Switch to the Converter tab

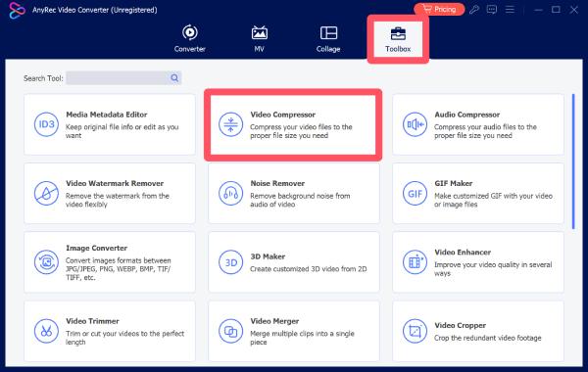(190, 38)
